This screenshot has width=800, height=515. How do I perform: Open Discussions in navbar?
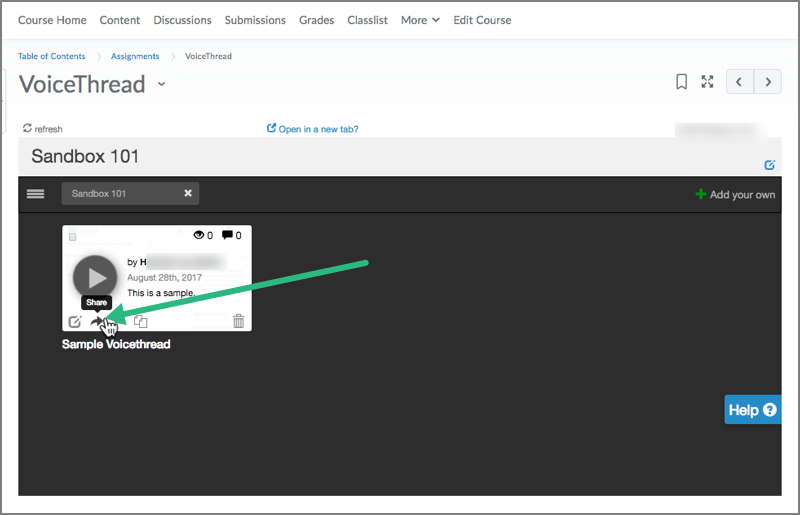click(x=182, y=20)
